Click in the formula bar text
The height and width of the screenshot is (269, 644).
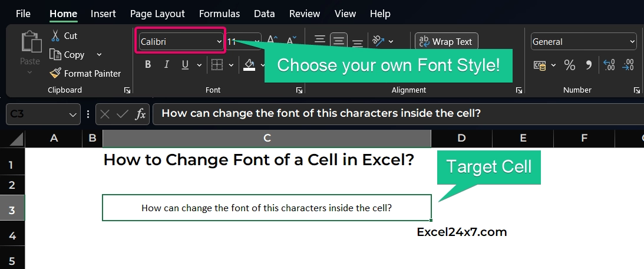click(321, 113)
